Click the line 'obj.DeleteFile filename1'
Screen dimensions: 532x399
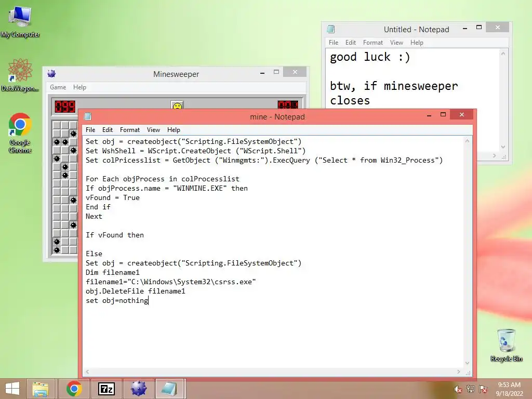pyautogui.click(x=136, y=291)
